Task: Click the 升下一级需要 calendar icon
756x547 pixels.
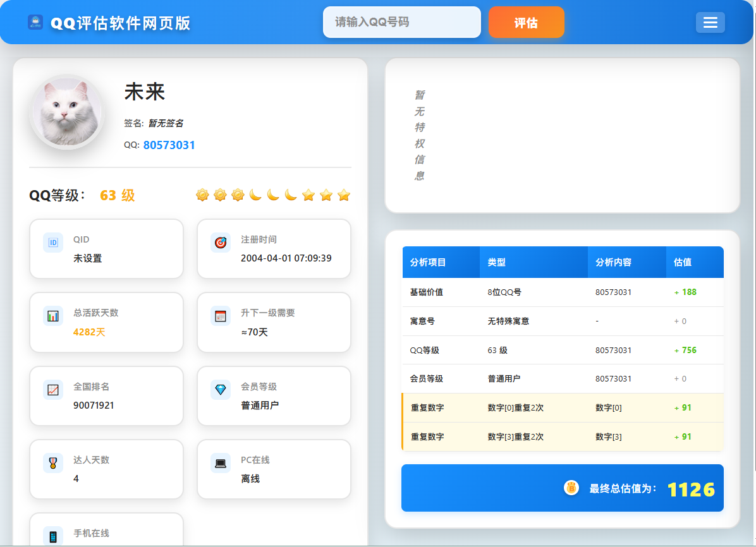Action: 221,316
